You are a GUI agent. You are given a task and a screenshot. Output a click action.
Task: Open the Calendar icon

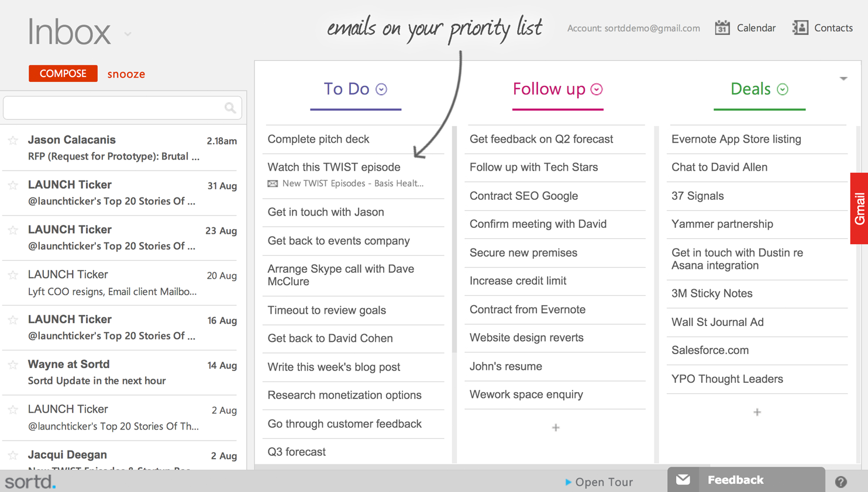[722, 27]
